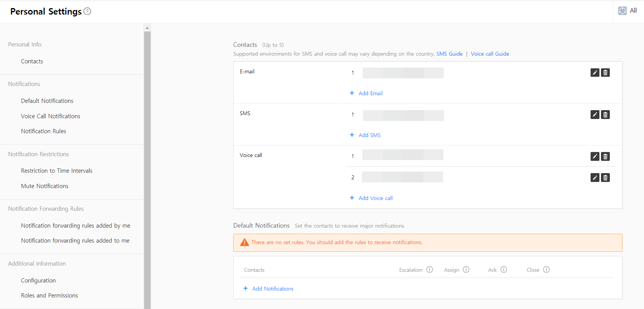
Task: Edit the SMS contact entry
Action: 594,114
